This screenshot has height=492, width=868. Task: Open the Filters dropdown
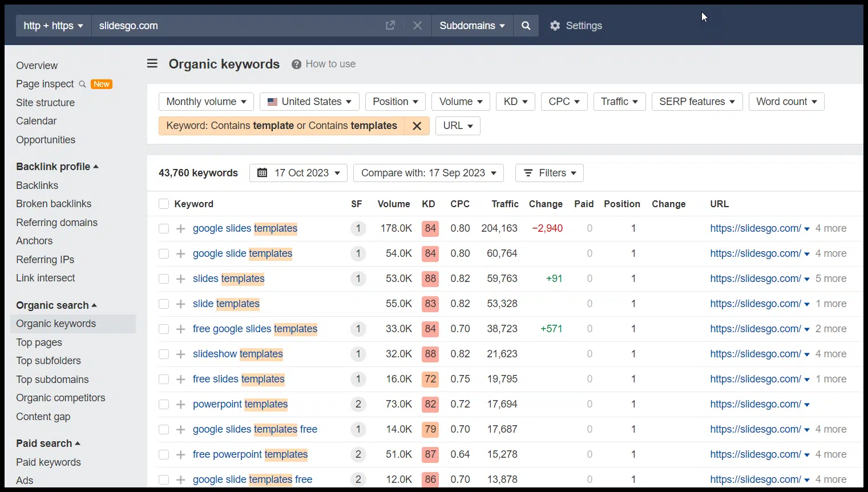tap(550, 173)
